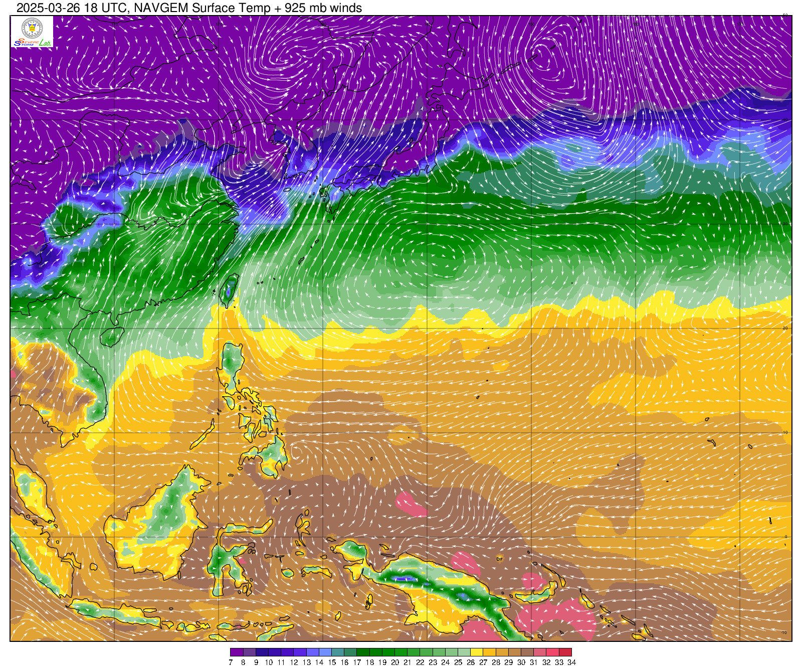802x672 pixels.
Task: Click the Severe Storm Lab. logo text
Action: click(32, 43)
